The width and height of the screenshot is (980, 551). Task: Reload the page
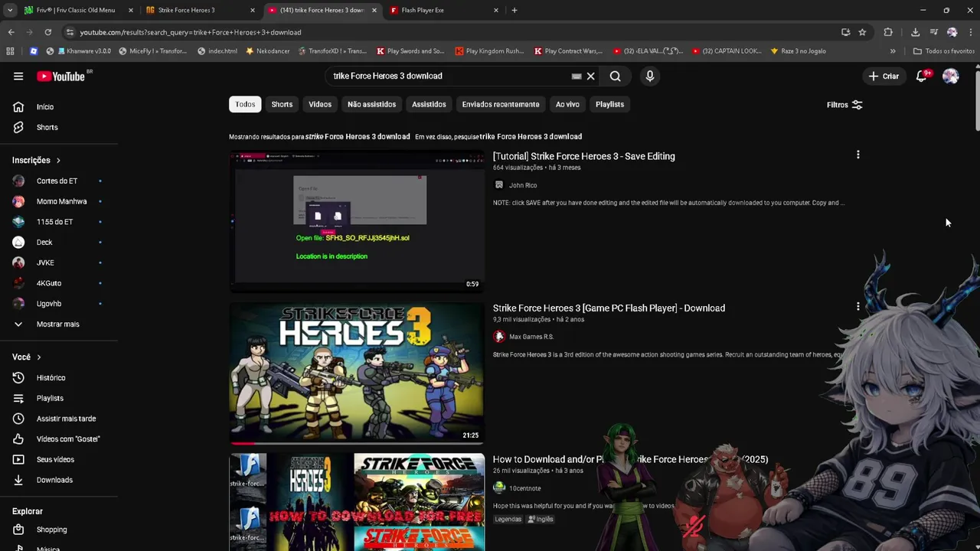click(47, 32)
